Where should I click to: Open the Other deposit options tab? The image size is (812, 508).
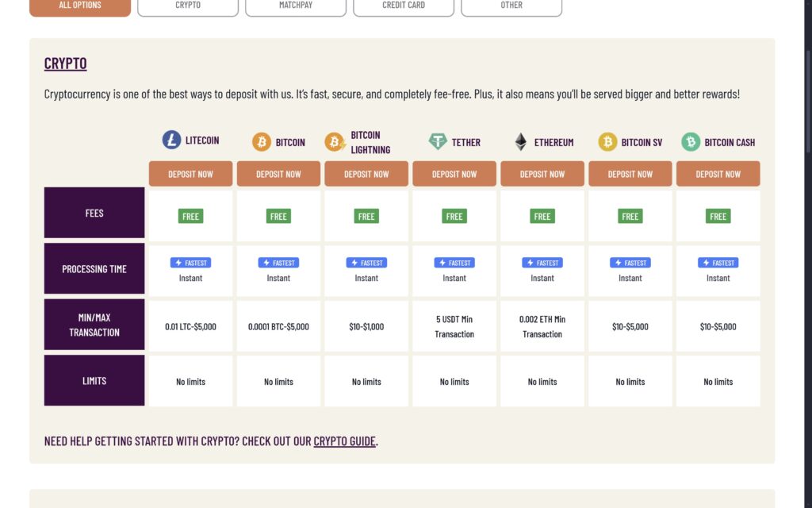511,6
